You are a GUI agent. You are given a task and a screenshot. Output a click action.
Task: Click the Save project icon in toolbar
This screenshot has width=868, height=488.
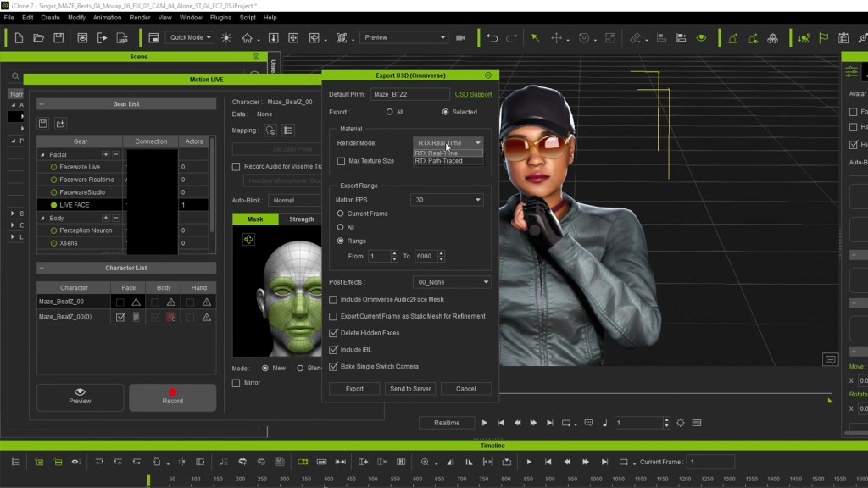click(58, 38)
